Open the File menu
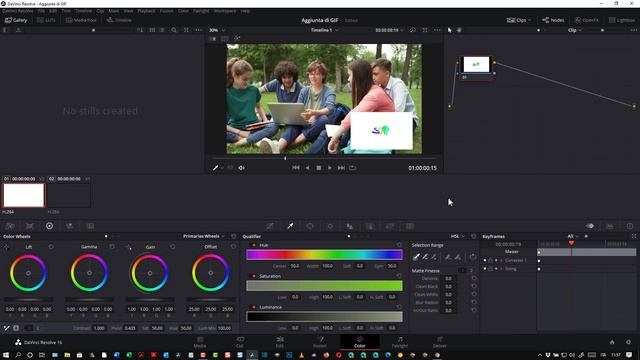The width and height of the screenshot is (640, 360). pyautogui.click(x=41, y=11)
